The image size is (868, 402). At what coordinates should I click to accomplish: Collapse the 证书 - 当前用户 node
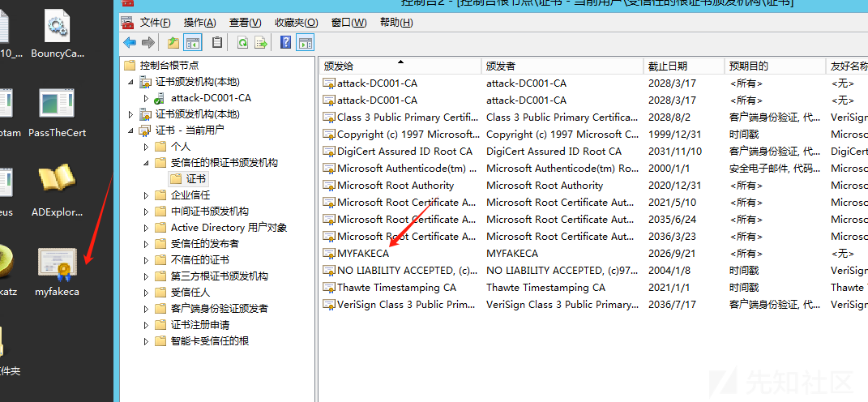pos(131,130)
